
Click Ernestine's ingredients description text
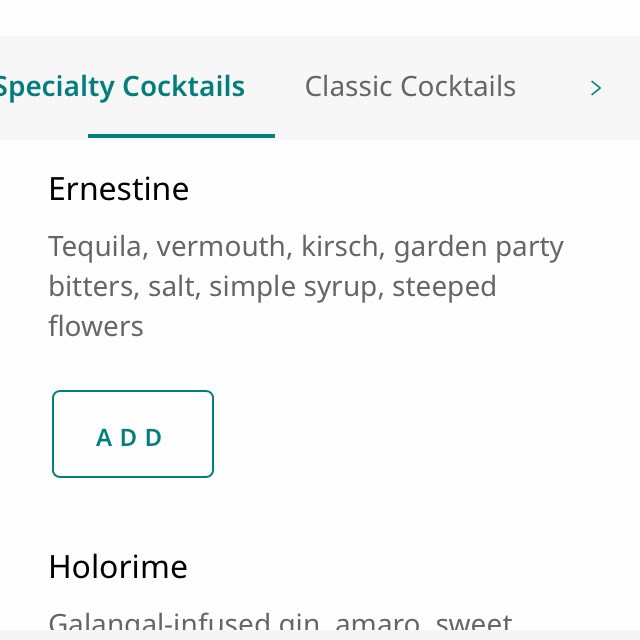click(x=305, y=286)
